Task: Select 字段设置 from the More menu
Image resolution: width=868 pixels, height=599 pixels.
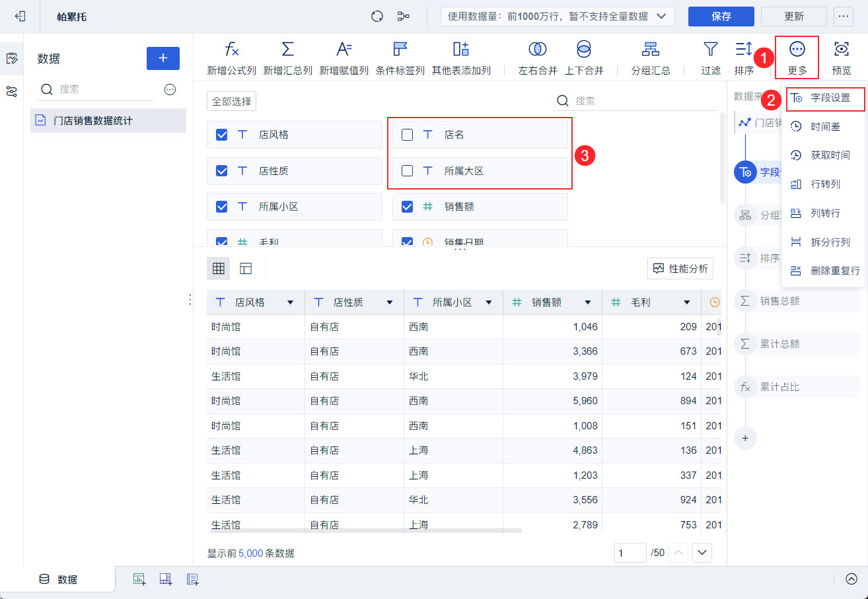Action: click(x=823, y=98)
